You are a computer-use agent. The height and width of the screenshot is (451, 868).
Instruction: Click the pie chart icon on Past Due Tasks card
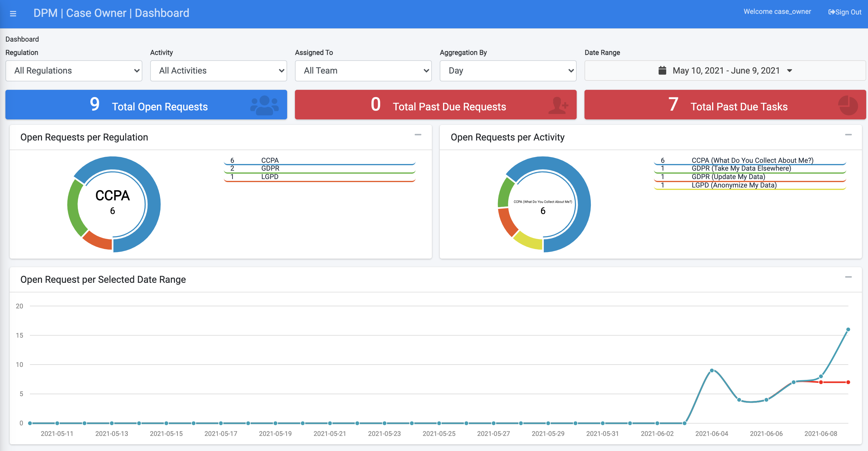click(x=848, y=106)
